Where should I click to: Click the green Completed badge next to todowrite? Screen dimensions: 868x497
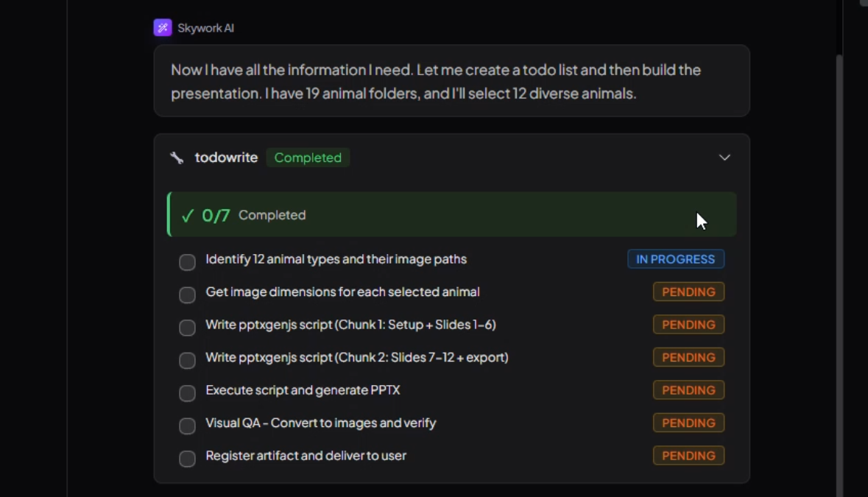pyautogui.click(x=308, y=158)
